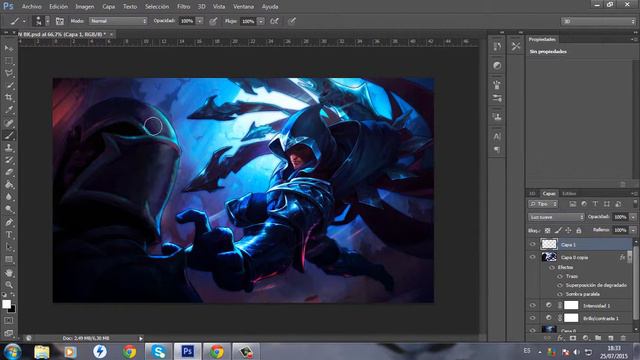The width and height of the screenshot is (640, 360).
Task: Open the Ventana menu
Action: click(x=243, y=7)
